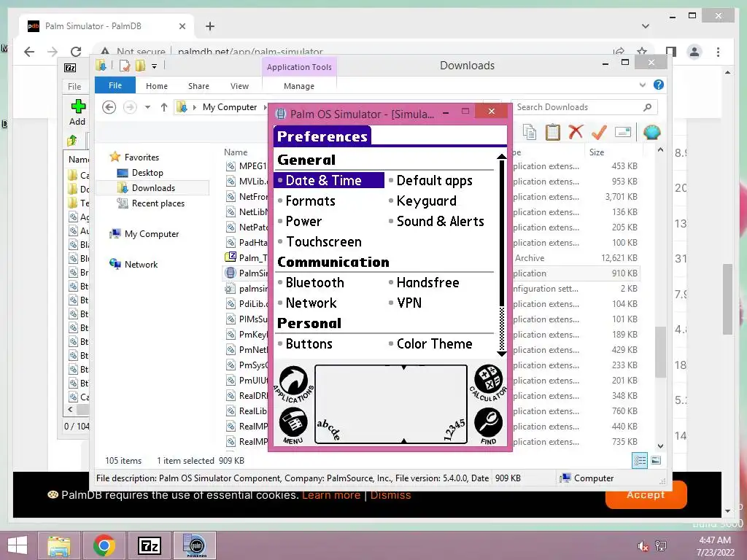747x560 pixels.
Task: Click the orange Accept cookies button
Action: pos(646,494)
